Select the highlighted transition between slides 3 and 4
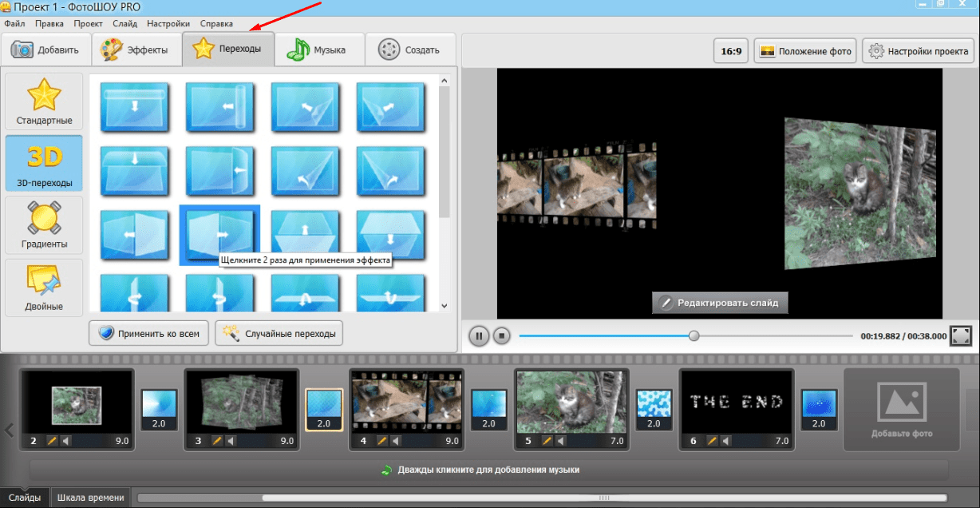The width and height of the screenshot is (980, 508). point(324,409)
